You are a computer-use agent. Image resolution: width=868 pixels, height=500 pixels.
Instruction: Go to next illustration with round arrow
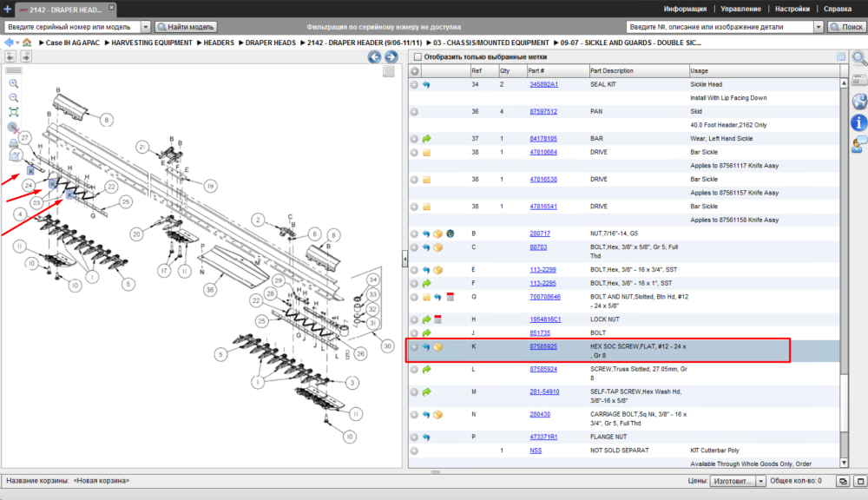[391, 56]
